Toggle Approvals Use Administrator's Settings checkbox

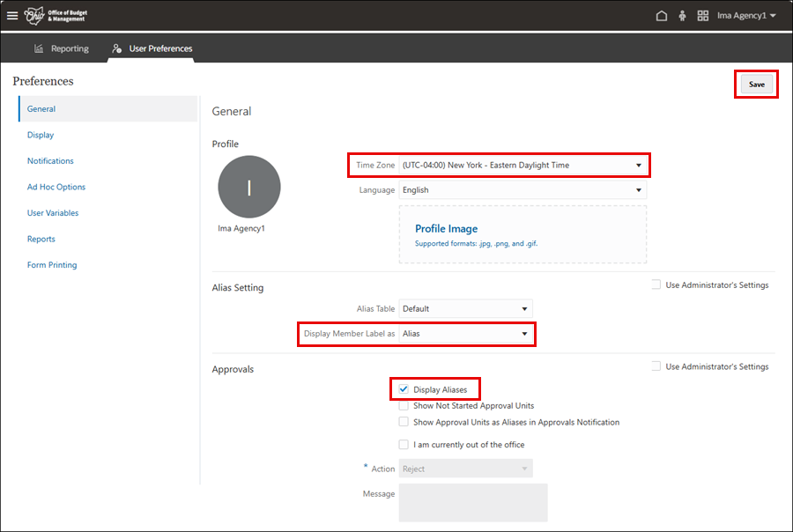point(656,366)
